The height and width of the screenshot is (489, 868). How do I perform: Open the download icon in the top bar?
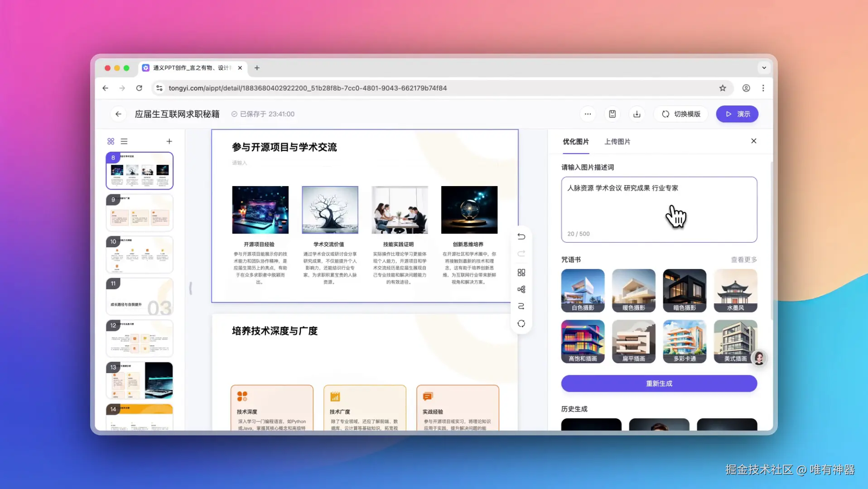(x=637, y=114)
